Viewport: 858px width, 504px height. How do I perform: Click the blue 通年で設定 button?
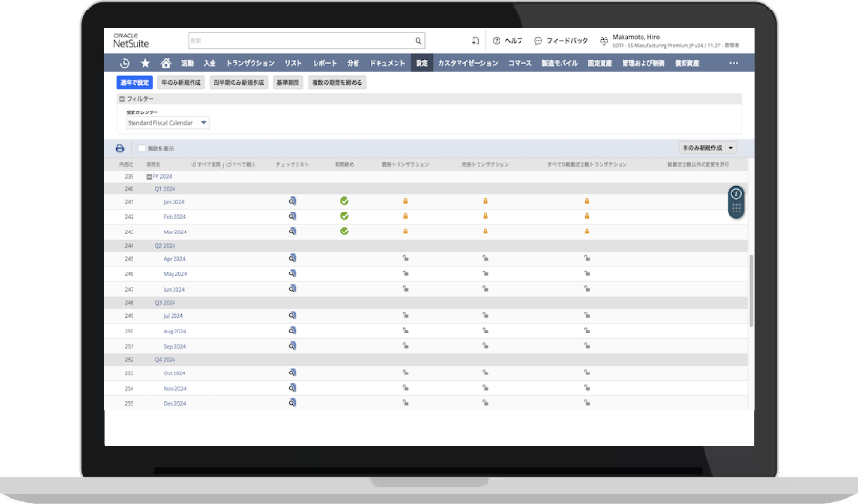[134, 83]
